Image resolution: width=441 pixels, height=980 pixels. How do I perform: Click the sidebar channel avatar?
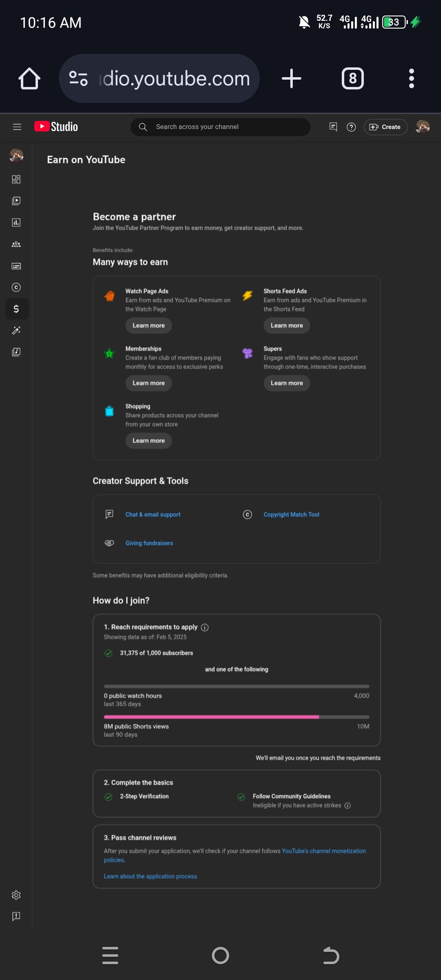coord(16,156)
